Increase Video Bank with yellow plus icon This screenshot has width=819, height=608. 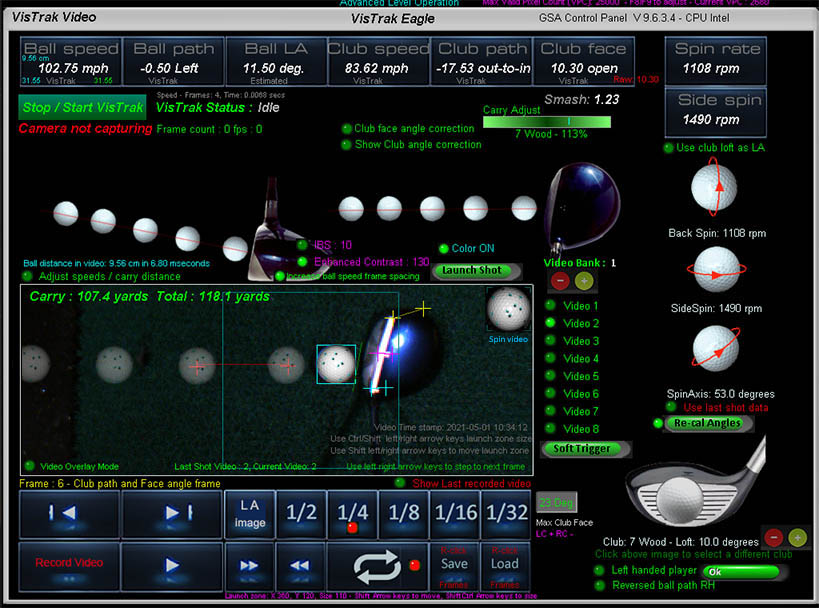(x=584, y=281)
